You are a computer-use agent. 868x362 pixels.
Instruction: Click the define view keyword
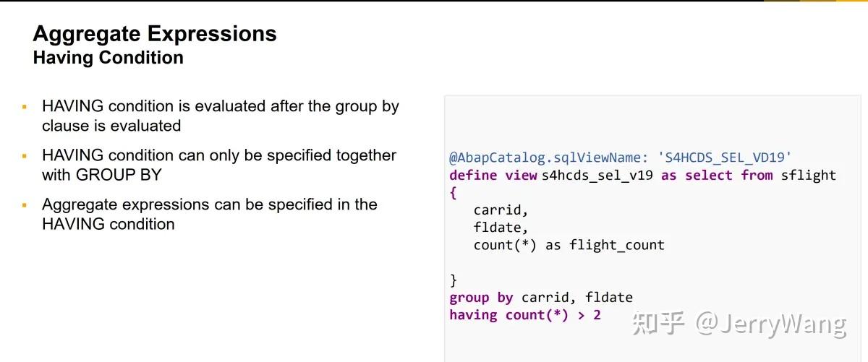493,175
